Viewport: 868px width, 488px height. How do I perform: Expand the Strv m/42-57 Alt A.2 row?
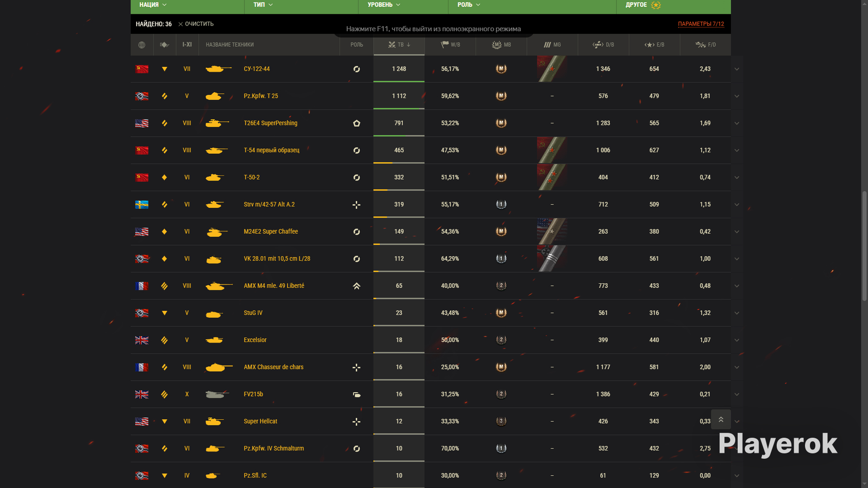[x=737, y=205]
